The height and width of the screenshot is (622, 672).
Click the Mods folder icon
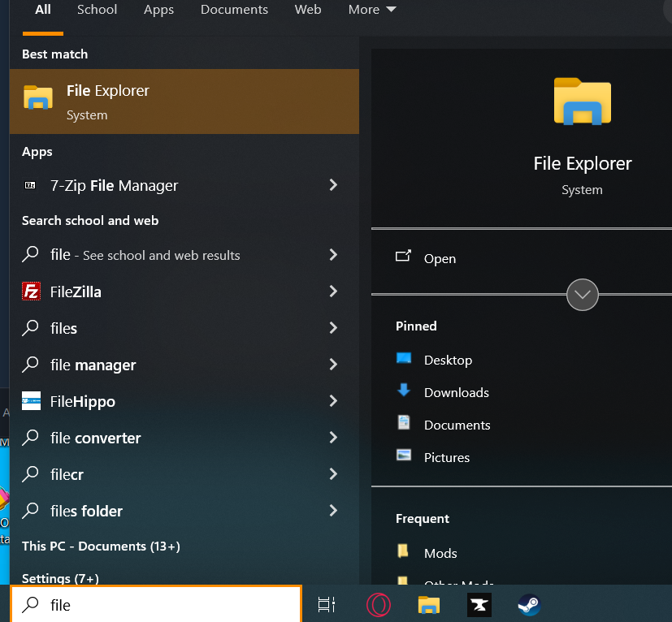coord(403,551)
